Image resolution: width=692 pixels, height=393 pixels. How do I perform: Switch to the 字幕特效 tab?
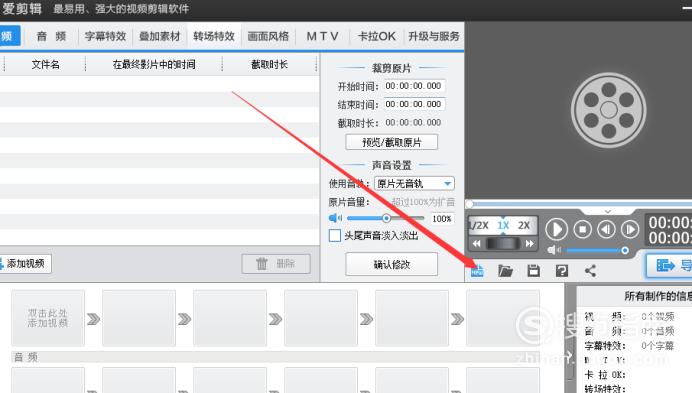click(x=105, y=36)
